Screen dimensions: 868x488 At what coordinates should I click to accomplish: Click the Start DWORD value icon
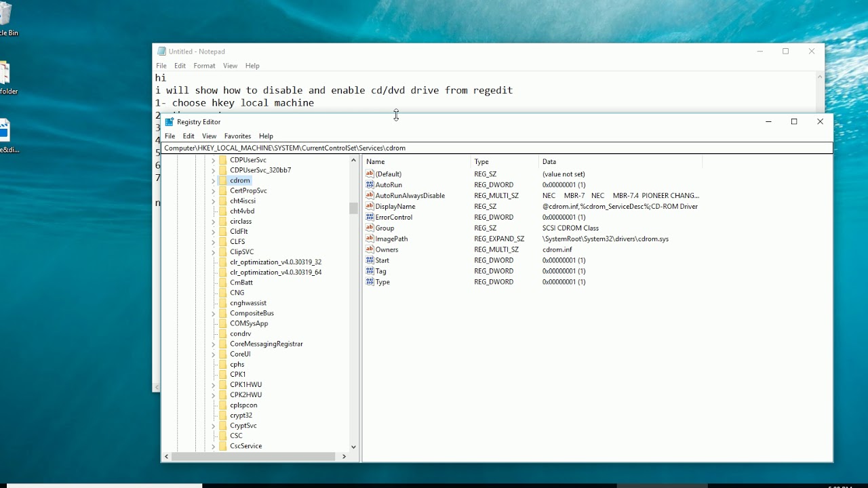point(370,260)
